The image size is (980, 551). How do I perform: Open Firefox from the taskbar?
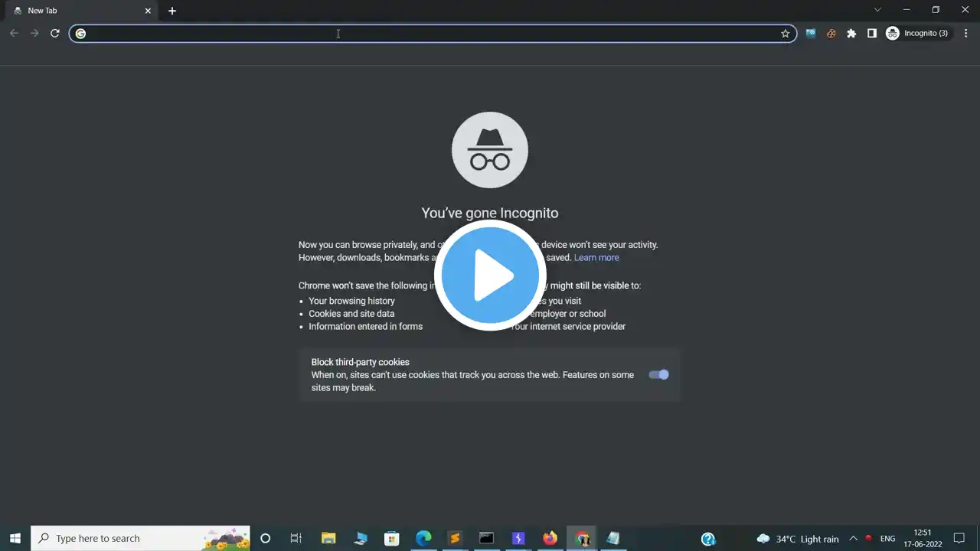[550, 539]
